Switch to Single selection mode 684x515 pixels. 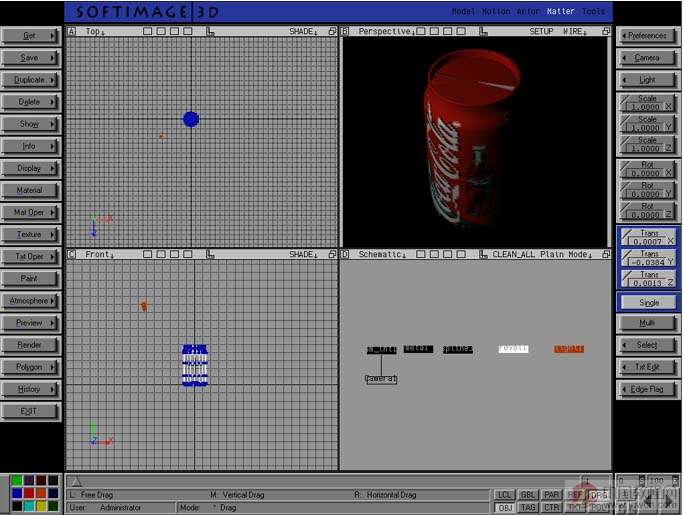(x=649, y=303)
